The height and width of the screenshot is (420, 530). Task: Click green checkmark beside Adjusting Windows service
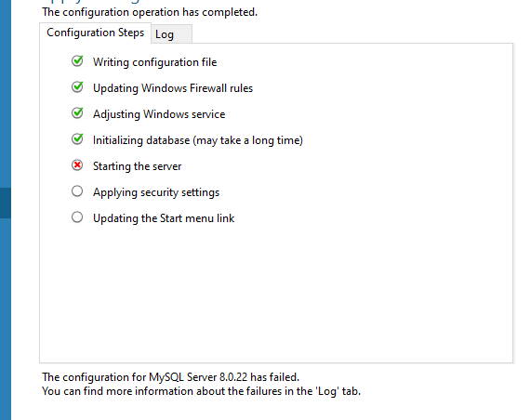(77, 113)
